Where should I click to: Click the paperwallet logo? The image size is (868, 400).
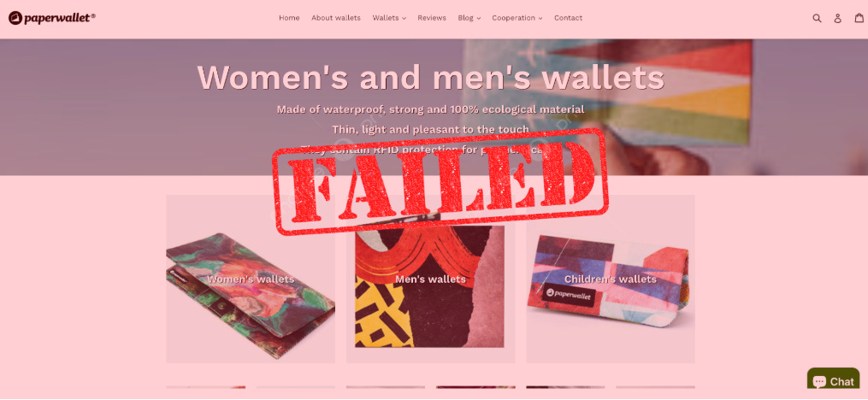52,18
